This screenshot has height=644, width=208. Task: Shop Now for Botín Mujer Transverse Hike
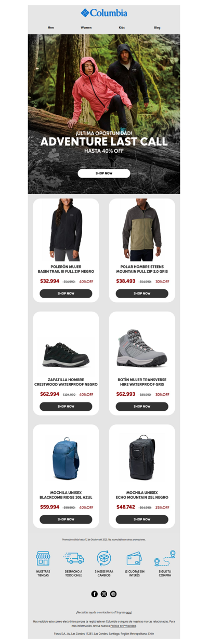click(x=142, y=406)
